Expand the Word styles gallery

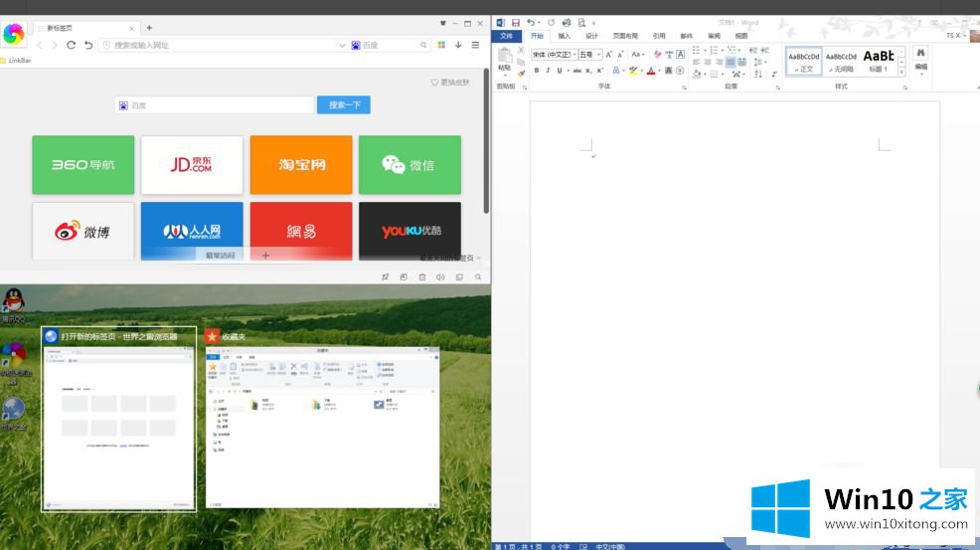[x=901, y=72]
